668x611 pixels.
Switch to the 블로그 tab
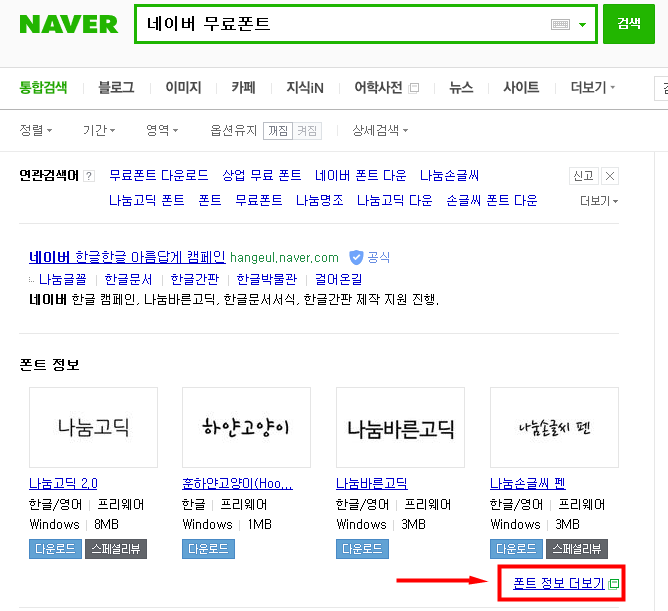116,87
